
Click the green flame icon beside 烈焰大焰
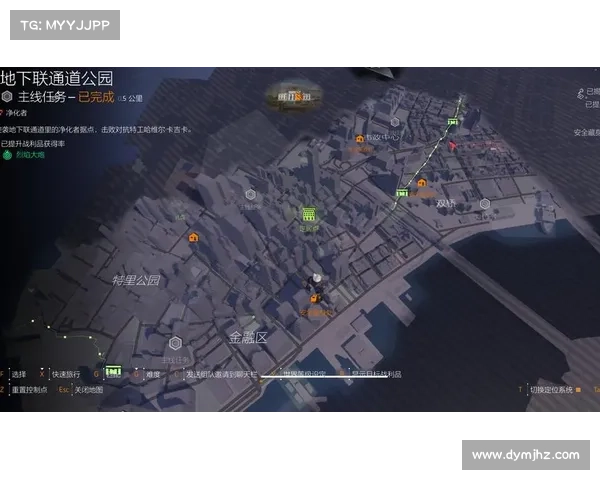click(x=7, y=155)
